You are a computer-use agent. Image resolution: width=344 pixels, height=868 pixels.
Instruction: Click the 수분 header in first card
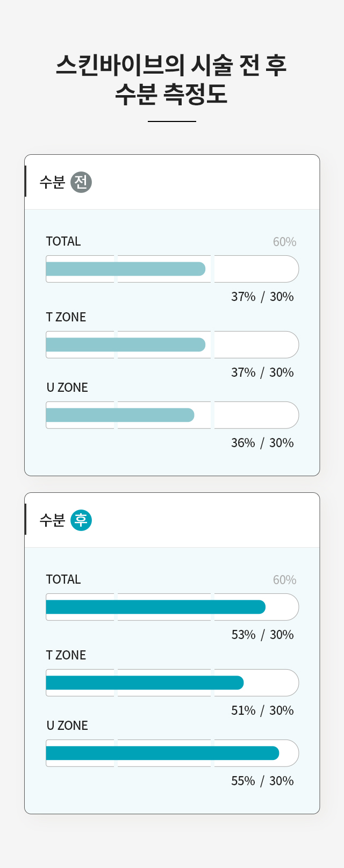coord(52,182)
